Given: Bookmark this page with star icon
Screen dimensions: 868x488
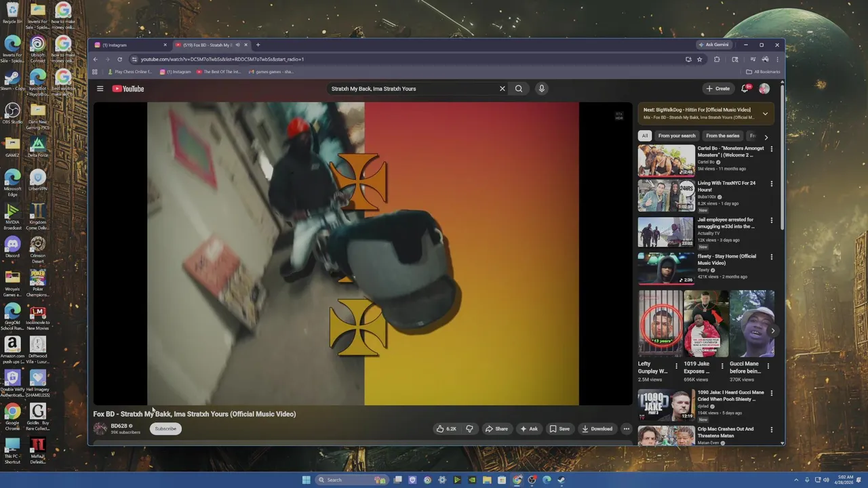Looking at the screenshot, I should point(699,59).
